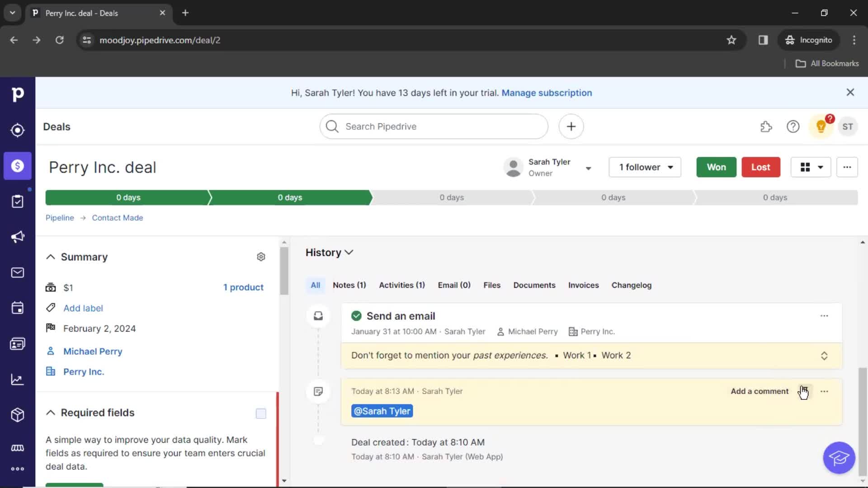
Task: Click the Pipedrive logo home icon
Action: coord(17,93)
